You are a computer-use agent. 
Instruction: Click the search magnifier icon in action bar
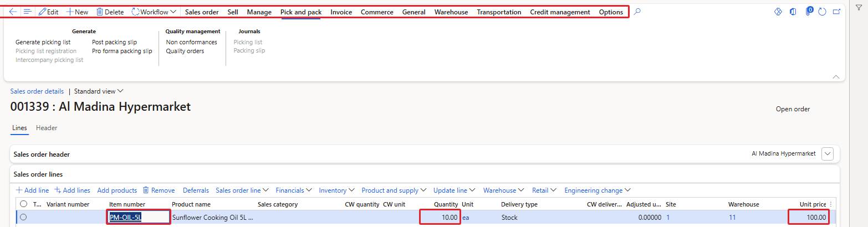[637, 12]
